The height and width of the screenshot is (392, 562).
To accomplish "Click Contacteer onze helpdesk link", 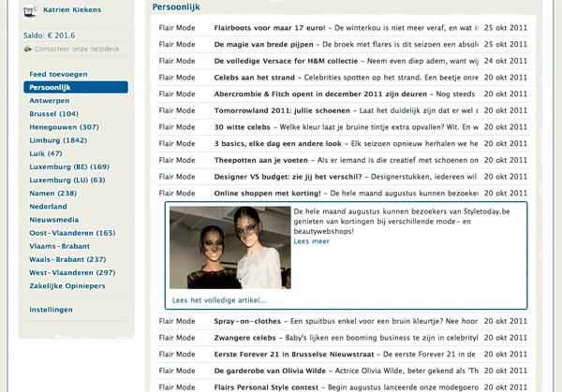I will 77,49.
